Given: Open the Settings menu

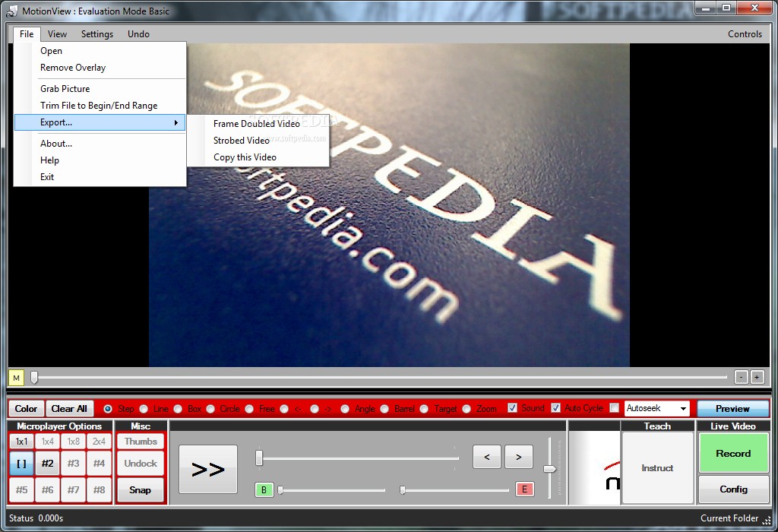Looking at the screenshot, I should point(97,33).
